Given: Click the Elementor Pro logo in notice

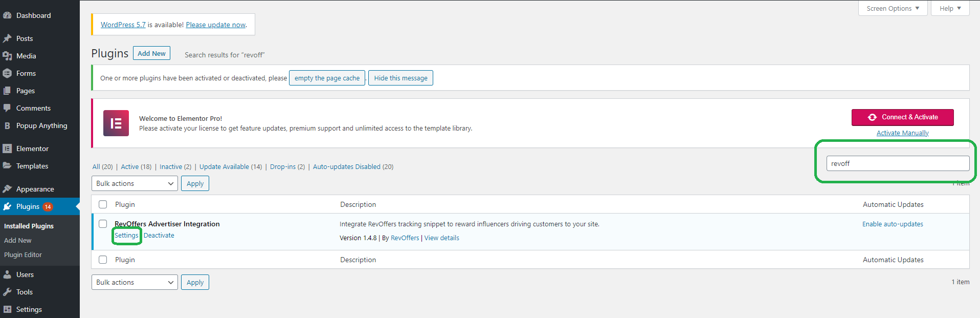Looking at the screenshot, I should [116, 123].
